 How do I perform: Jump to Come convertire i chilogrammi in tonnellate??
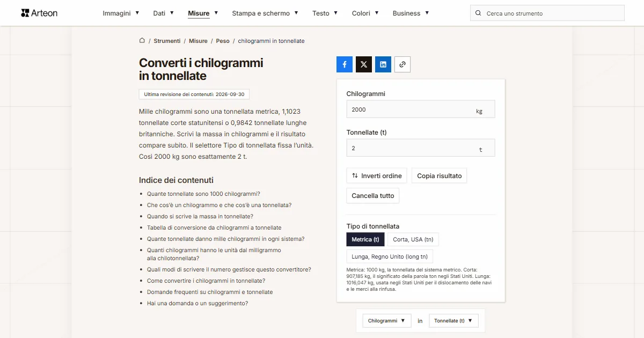pyautogui.click(x=206, y=281)
